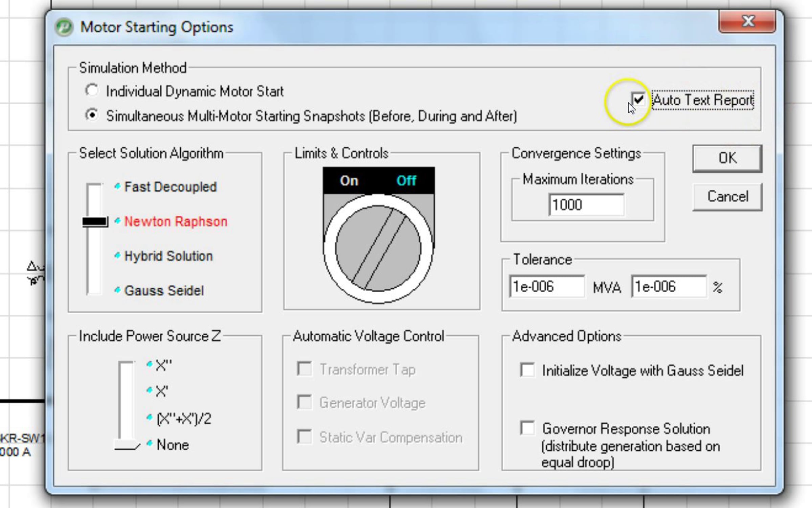Set power source Z to X''
Screen dimensions: 812x508
click(163, 365)
